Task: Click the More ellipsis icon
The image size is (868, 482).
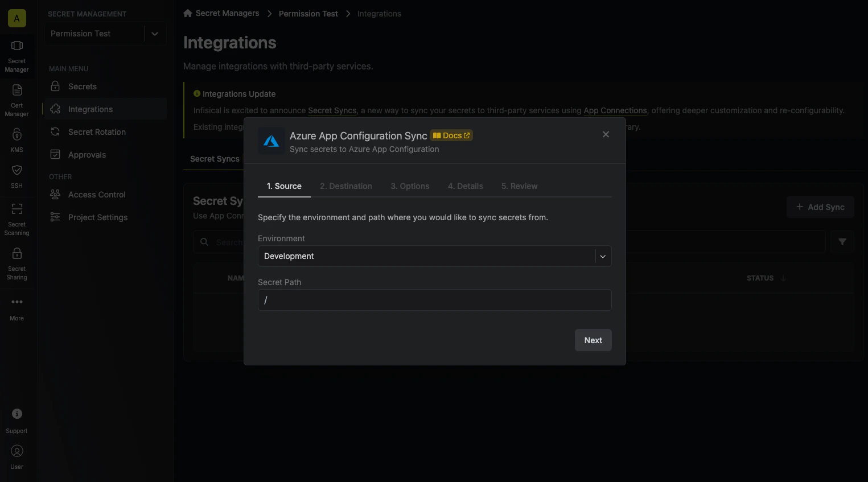Action: click(17, 302)
